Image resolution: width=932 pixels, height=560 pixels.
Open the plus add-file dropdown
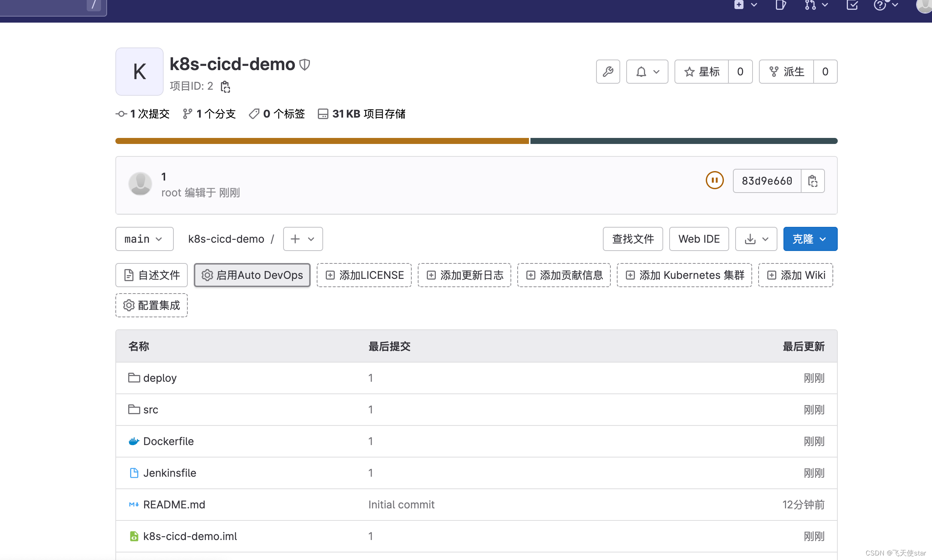303,239
